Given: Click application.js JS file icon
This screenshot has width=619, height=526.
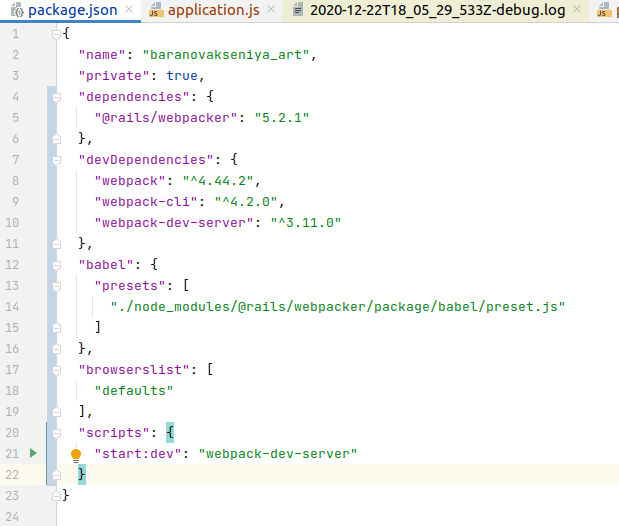Looking at the screenshot, I should (x=156, y=10).
